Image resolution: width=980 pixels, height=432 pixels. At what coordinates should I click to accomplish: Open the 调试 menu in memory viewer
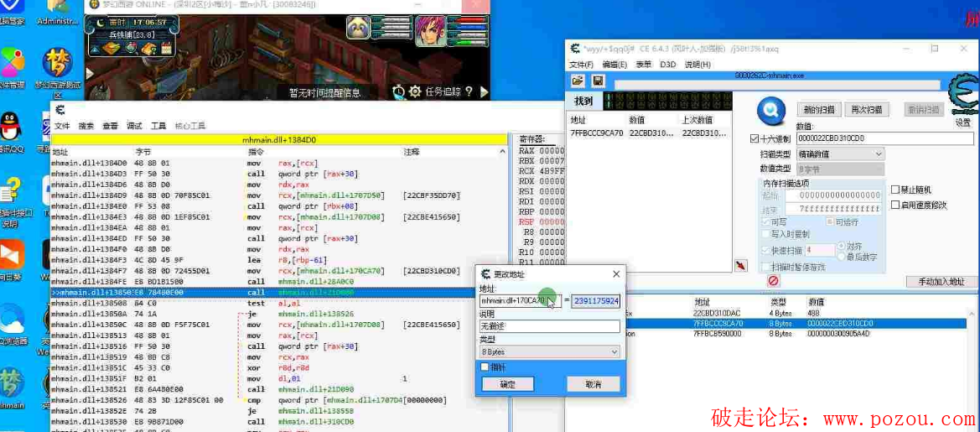(x=134, y=126)
